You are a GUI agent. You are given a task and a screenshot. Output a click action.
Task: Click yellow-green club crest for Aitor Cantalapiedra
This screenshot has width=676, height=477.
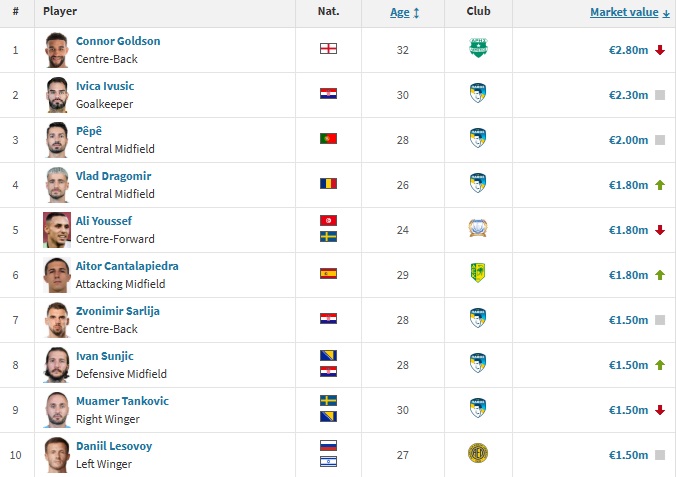tap(478, 273)
